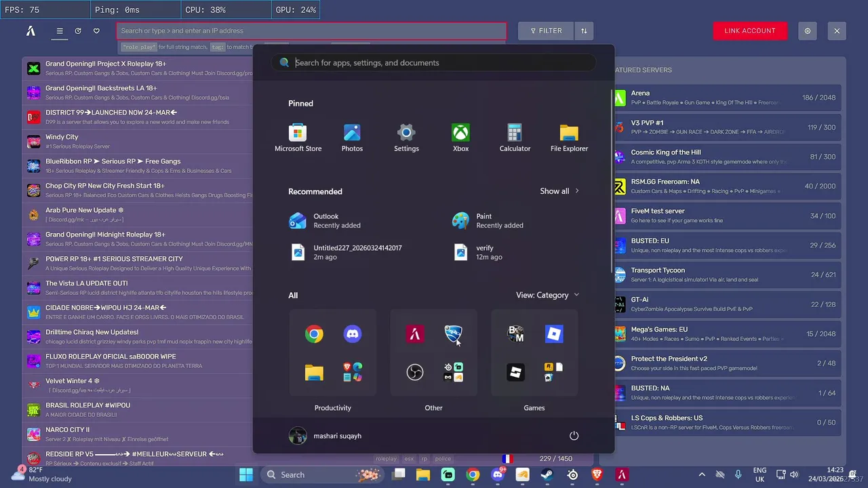This screenshot has width=868, height=488.
Task: Open View: Category dropdown
Action: [x=547, y=295]
